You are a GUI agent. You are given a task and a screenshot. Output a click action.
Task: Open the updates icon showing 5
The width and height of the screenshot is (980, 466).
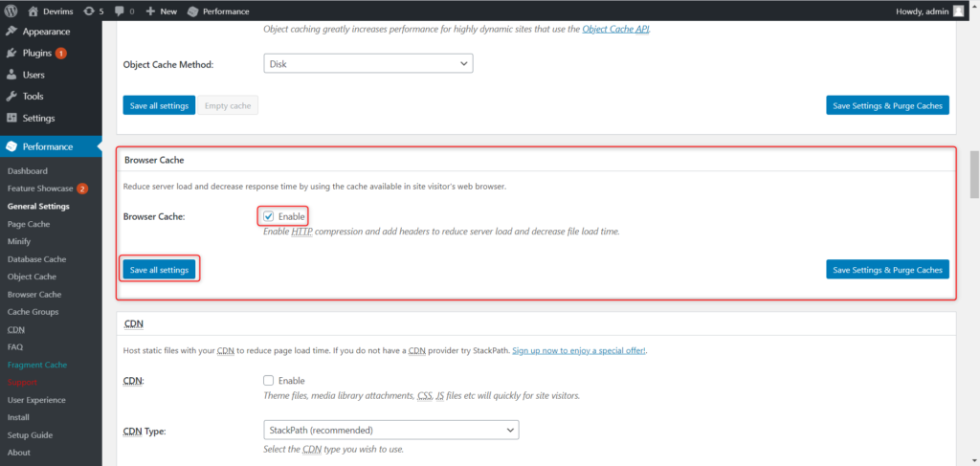pyautogui.click(x=88, y=11)
